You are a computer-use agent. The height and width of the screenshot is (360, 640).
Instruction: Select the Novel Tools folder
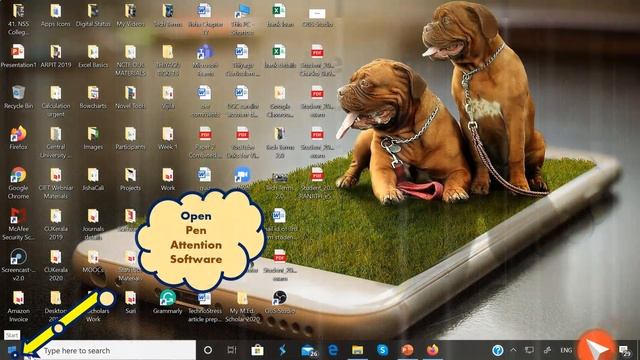(x=130, y=97)
